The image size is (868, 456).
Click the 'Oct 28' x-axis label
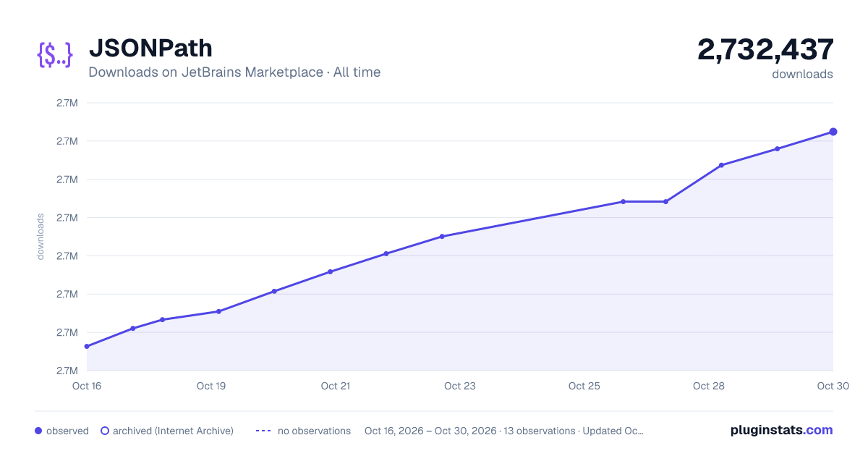point(709,386)
